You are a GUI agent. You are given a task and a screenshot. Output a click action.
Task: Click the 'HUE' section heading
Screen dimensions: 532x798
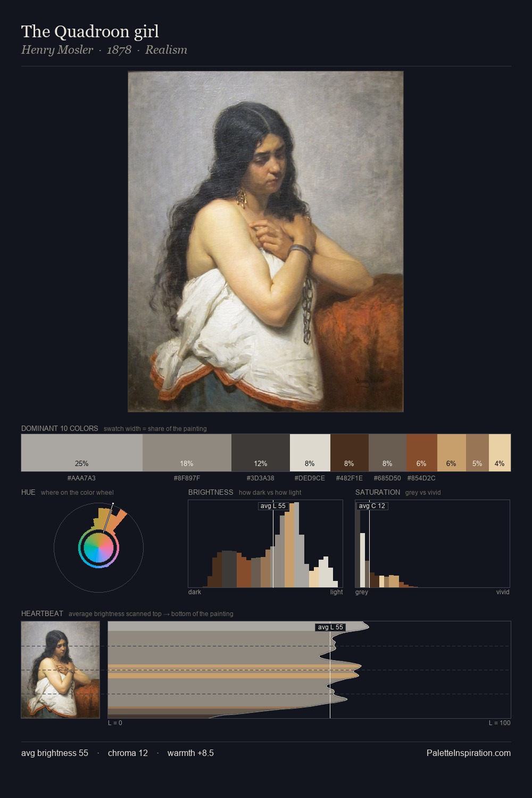pyautogui.click(x=28, y=492)
